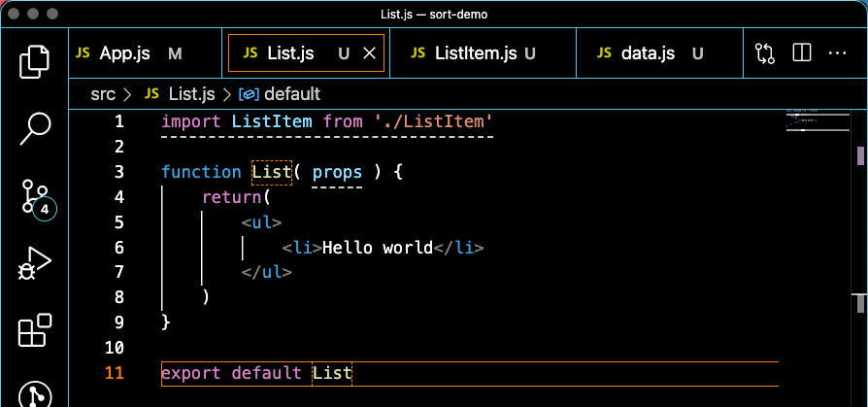868x407 pixels.
Task: Click the JS icon in the breadcrumb
Action: click(x=151, y=94)
